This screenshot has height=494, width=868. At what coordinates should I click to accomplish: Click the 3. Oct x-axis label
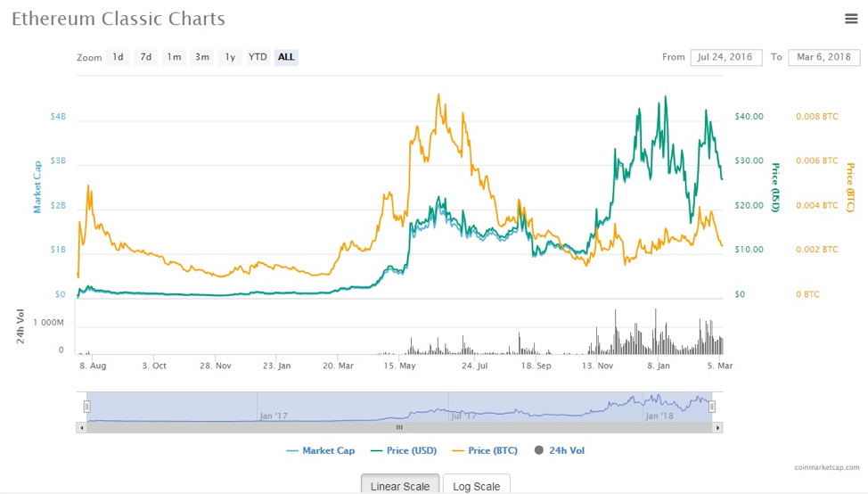point(154,366)
